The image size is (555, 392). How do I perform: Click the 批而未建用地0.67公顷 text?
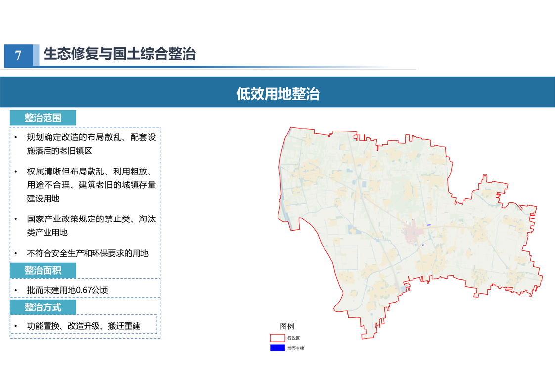click(x=67, y=290)
